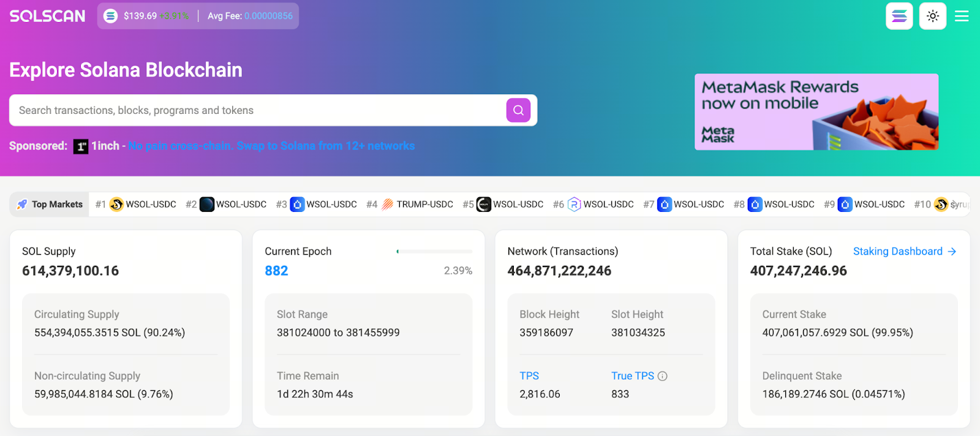Click the True TPS link

633,376
